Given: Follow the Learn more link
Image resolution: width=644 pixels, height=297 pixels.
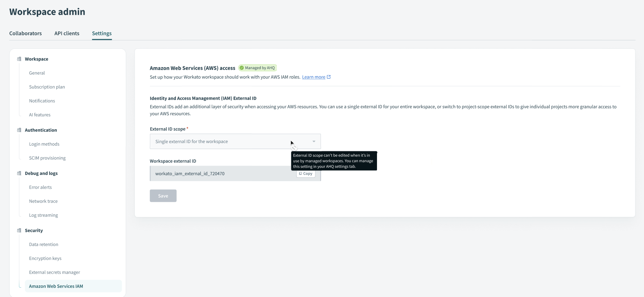Looking at the screenshot, I should (314, 77).
